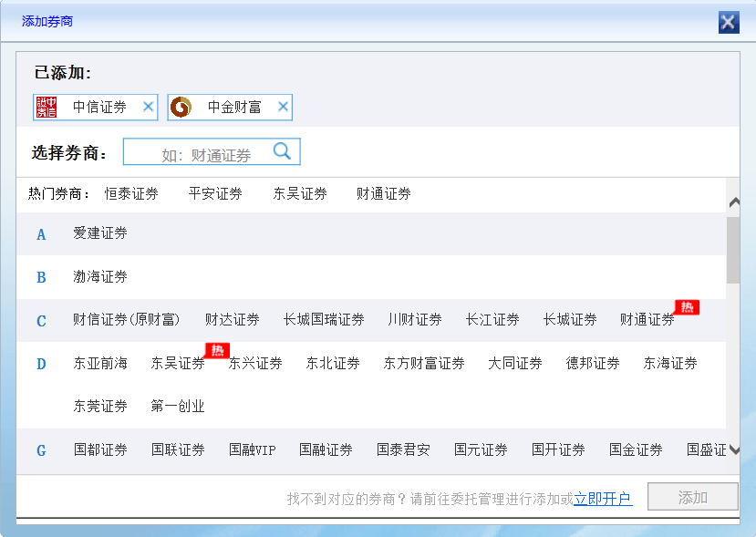The image size is (756, 537).
Task: Select 恒泰证券 in hot brokers row
Action: (131, 194)
